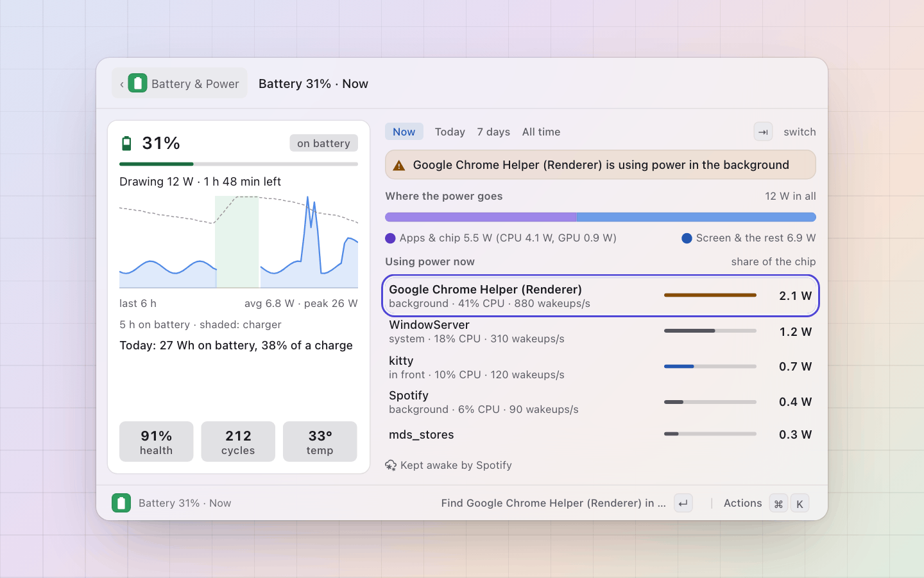Image resolution: width=924 pixels, height=578 pixels.
Task: Click the green Battery & Power app icon
Action: [x=137, y=83]
